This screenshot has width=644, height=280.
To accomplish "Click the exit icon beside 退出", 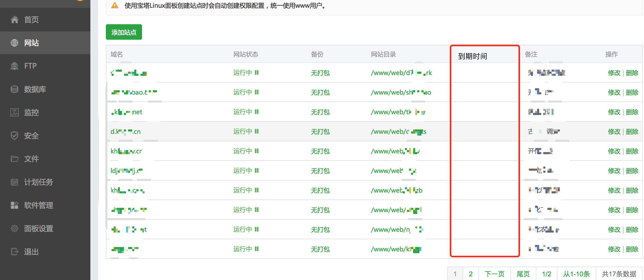I will 14,252.
